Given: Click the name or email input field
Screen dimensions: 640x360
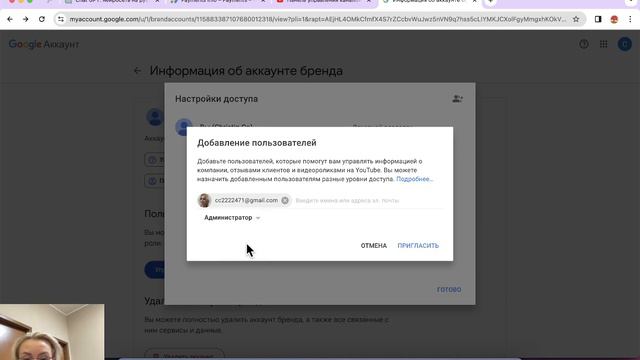Looking at the screenshot, I should point(368,200).
